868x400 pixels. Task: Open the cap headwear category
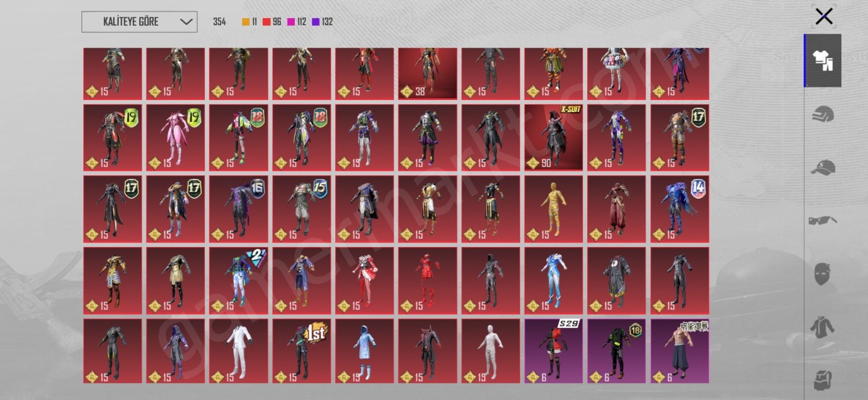tap(823, 167)
